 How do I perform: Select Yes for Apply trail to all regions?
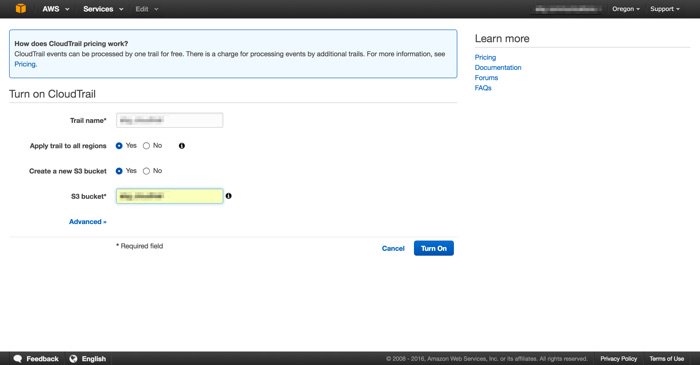[x=119, y=146]
